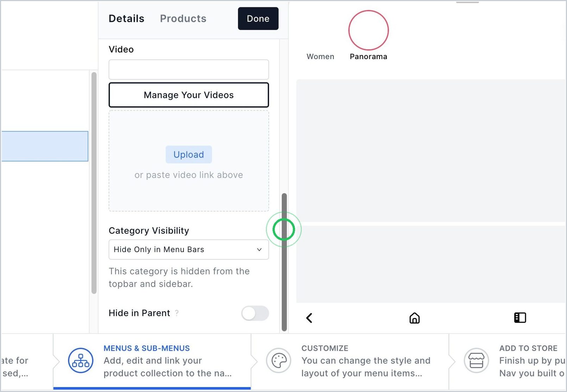
Task: Click the Menus & Sub-Menus hierarchy icon
Action: click(x=81, y=361)
